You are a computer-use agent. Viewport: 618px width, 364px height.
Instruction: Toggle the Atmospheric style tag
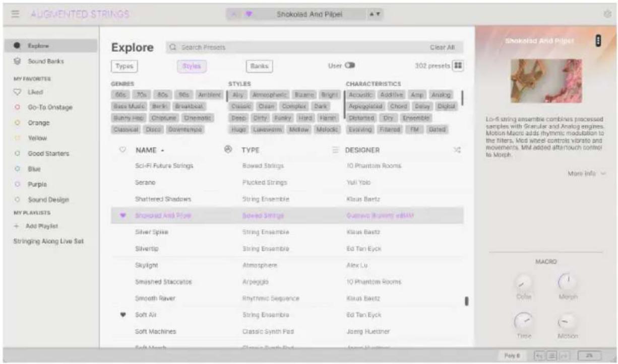coord(269,95)
